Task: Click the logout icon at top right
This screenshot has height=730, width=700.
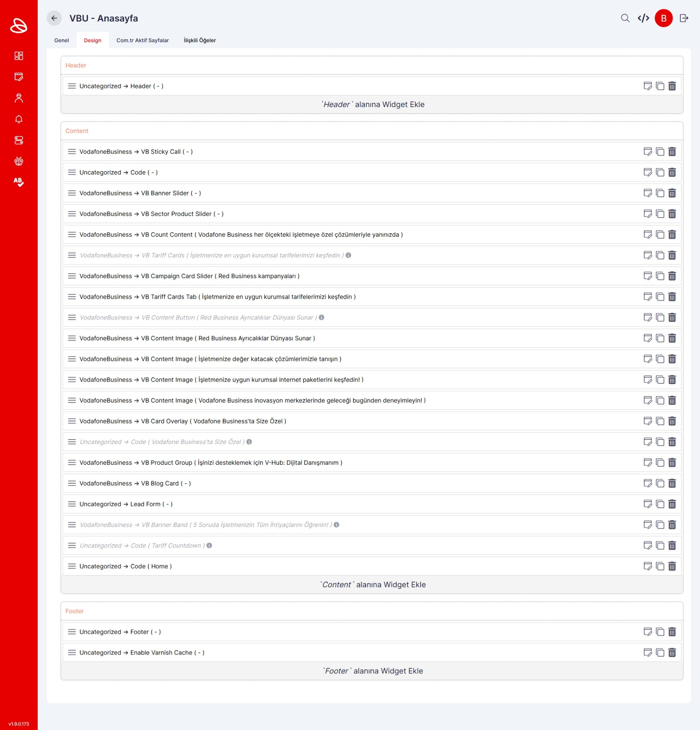Action: [684, 18]
